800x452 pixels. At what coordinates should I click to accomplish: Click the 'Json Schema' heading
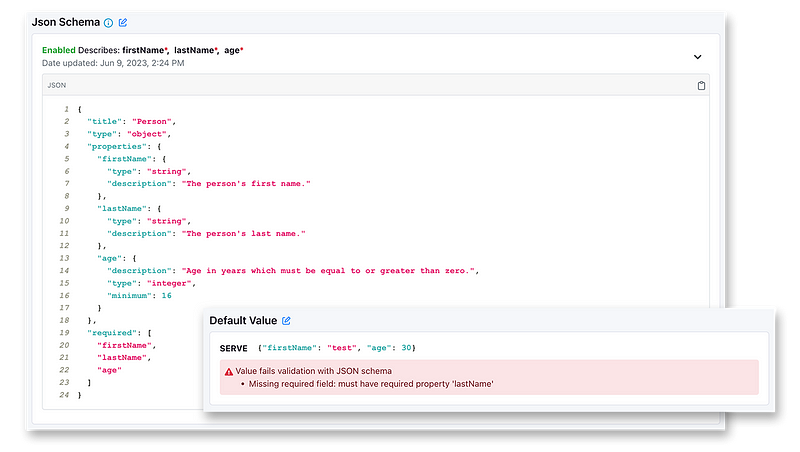[66, 22]
